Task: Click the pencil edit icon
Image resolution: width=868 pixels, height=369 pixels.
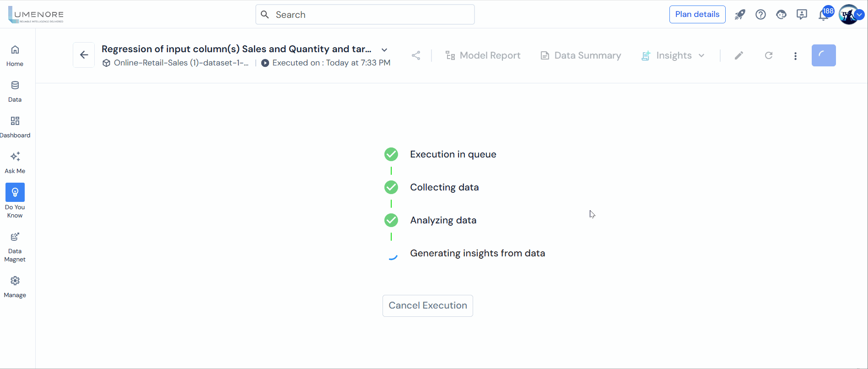Action: pos(739,55)
